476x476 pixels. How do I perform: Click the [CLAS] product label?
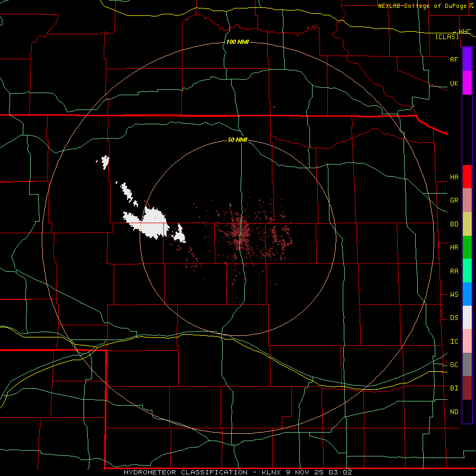point(447,36)
